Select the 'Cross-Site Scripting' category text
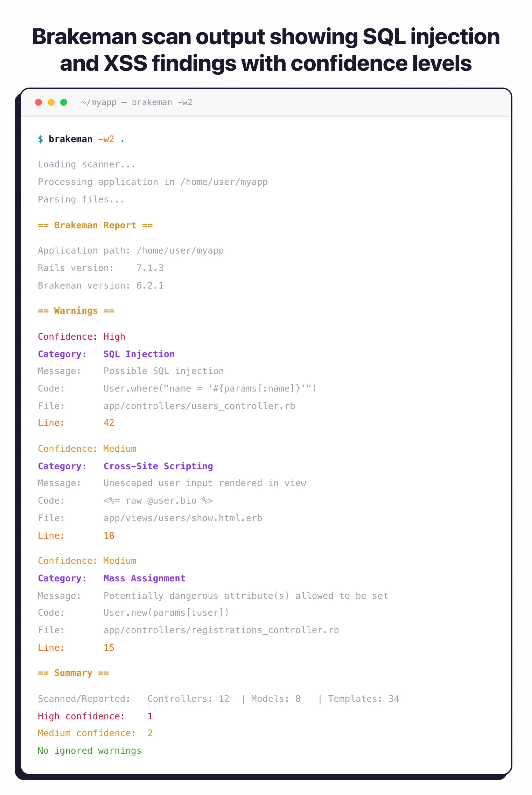Image resolution: width=532 pixels, height=795 pixels. [158, 466]
